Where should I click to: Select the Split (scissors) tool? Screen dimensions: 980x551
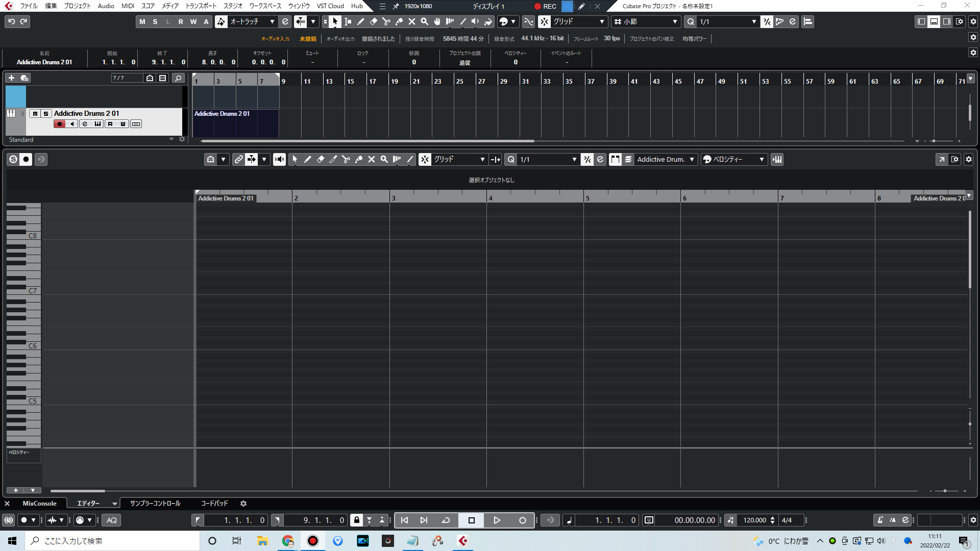click(x=386, y=21)
